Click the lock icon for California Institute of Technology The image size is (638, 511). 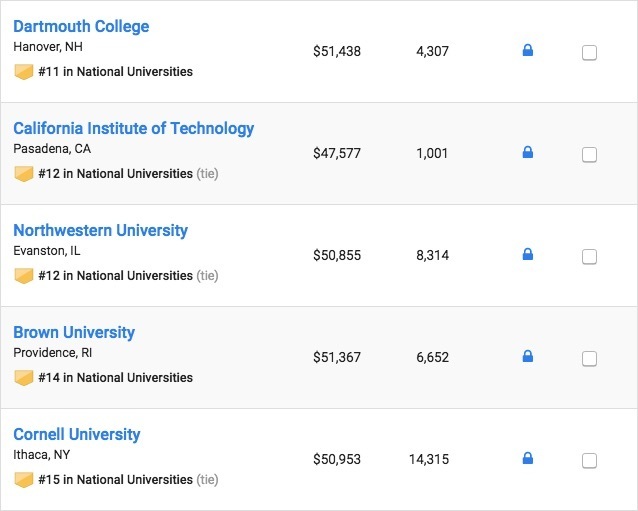pos(528,152)
